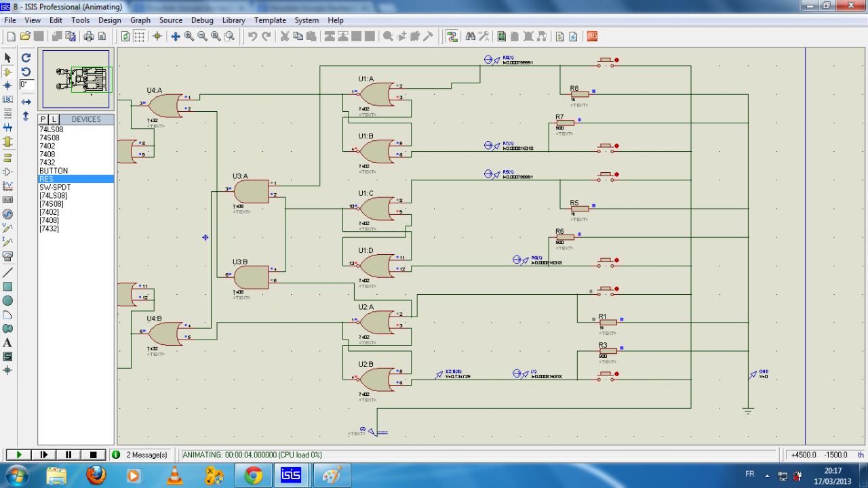Viewport: 868px width, 488px height.
Task: Rotate anti-clockwise using the rotate icon
Action: click(x=26, y=72)
